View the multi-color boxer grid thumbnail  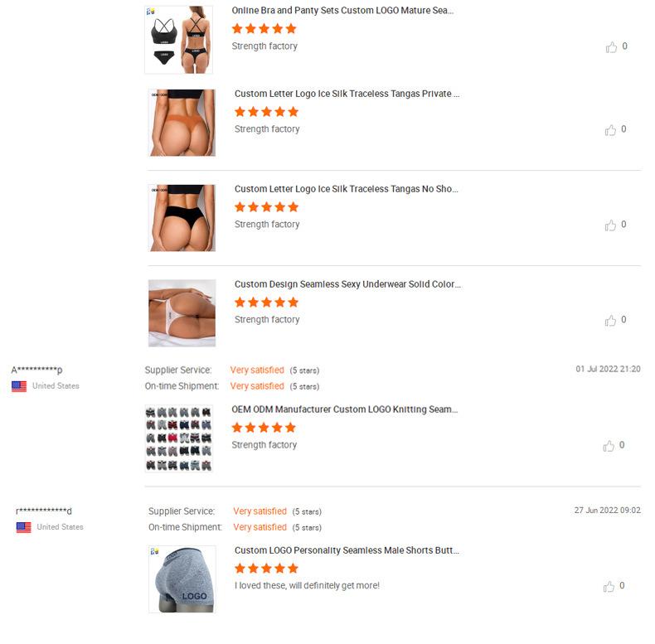coord(179,438)
